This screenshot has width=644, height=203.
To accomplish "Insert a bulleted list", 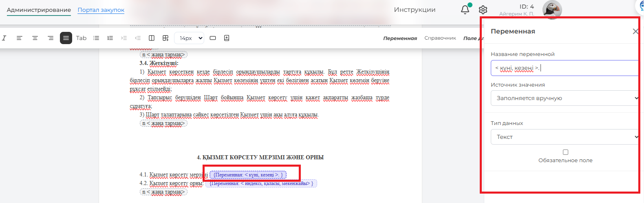I will [96, 38].
